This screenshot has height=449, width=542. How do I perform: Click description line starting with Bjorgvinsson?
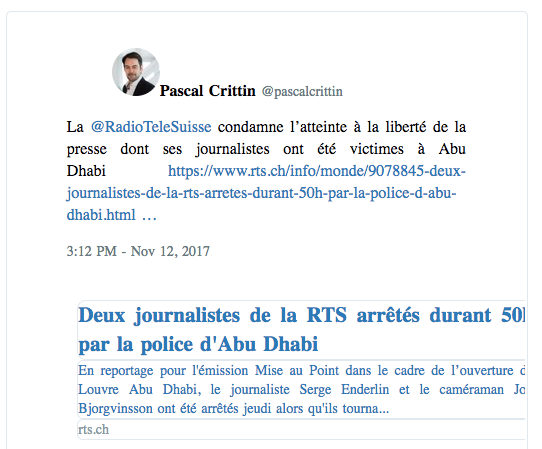(234, 409)
